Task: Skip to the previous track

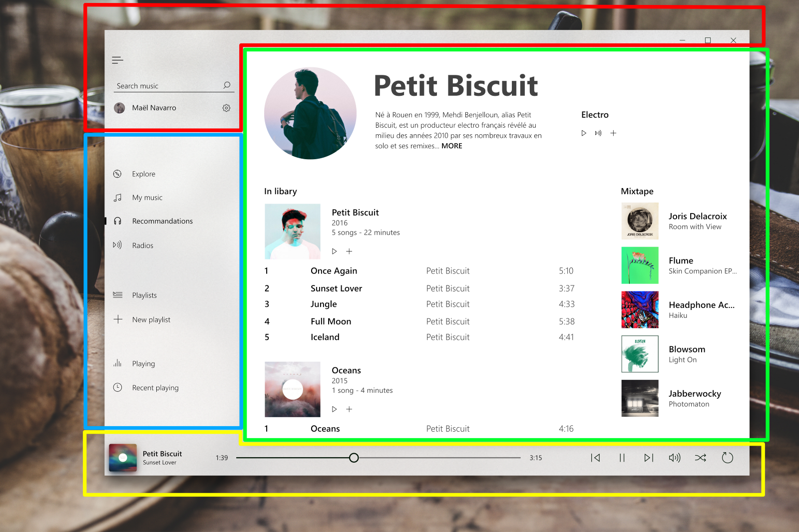Action: pos(595,458)
